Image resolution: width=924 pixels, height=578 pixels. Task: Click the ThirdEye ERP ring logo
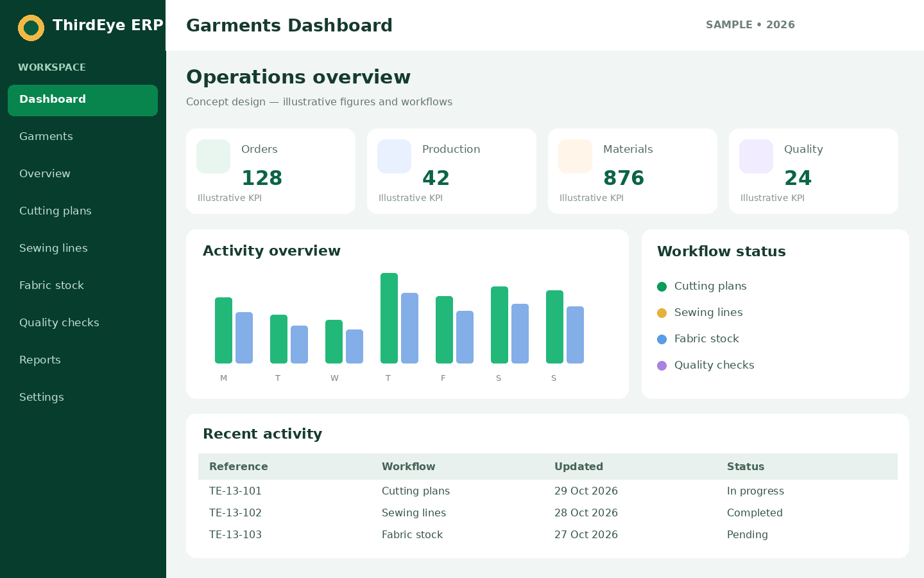point(31,28)
